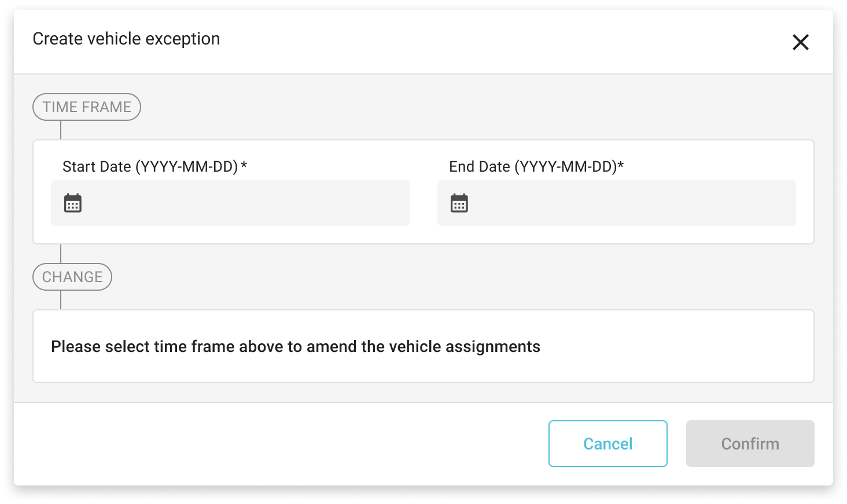Image resolution: width=847 pixels, height=504 pixels.
Task: Click the Start Date (YYYY-MM-DD) label
Action: 150,167
